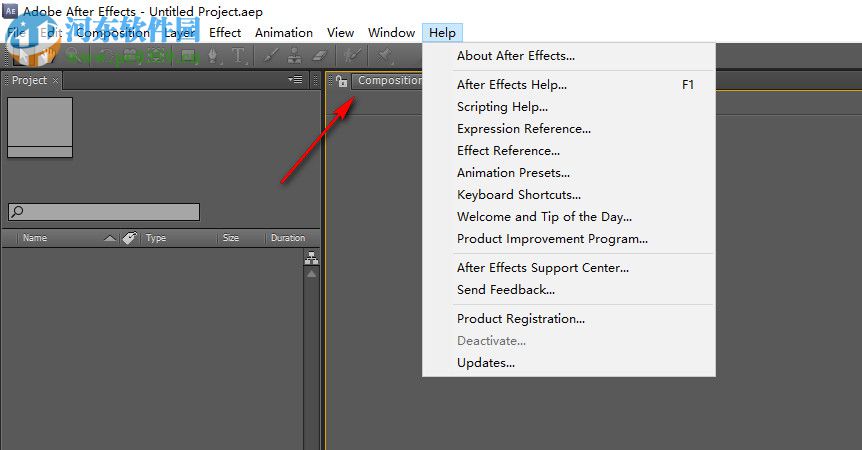Image resolution: width=862 pixels, height=450 pixels.
Task: Open the File menu
Action: click(x=16, y=32)
